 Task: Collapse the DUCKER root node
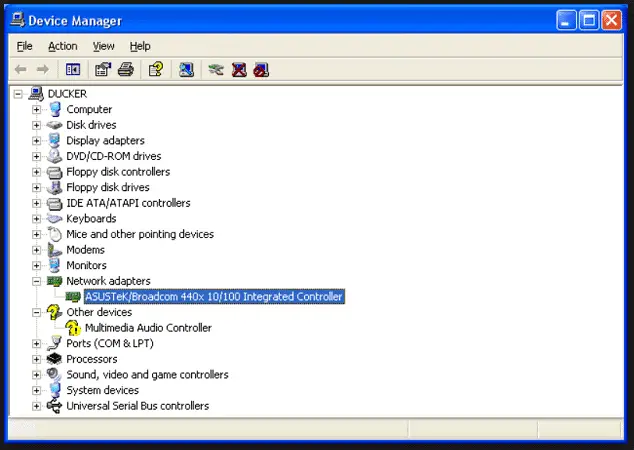(x=18, y=94)
